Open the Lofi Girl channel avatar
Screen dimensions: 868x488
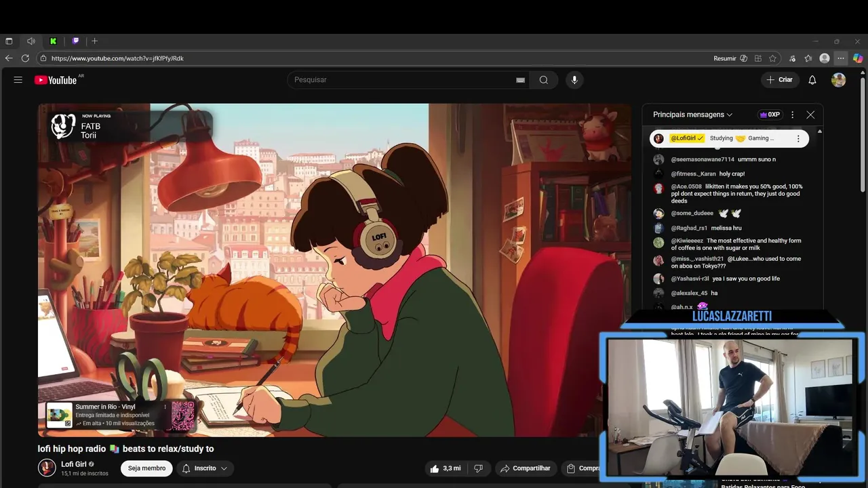47,468
